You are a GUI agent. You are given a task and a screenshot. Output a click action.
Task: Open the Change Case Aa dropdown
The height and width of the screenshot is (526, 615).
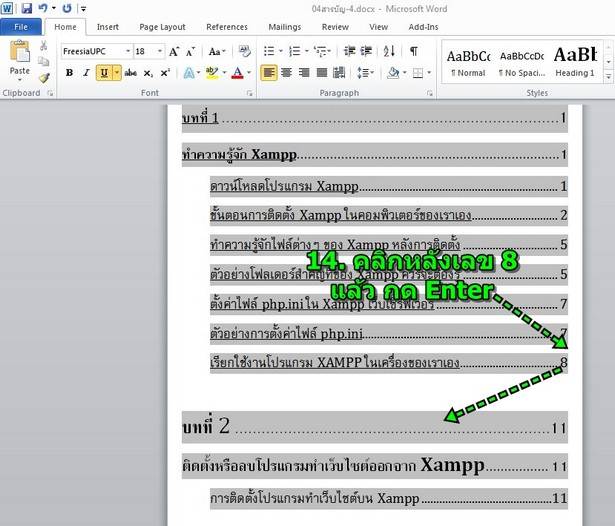click(x=217, y=51)
